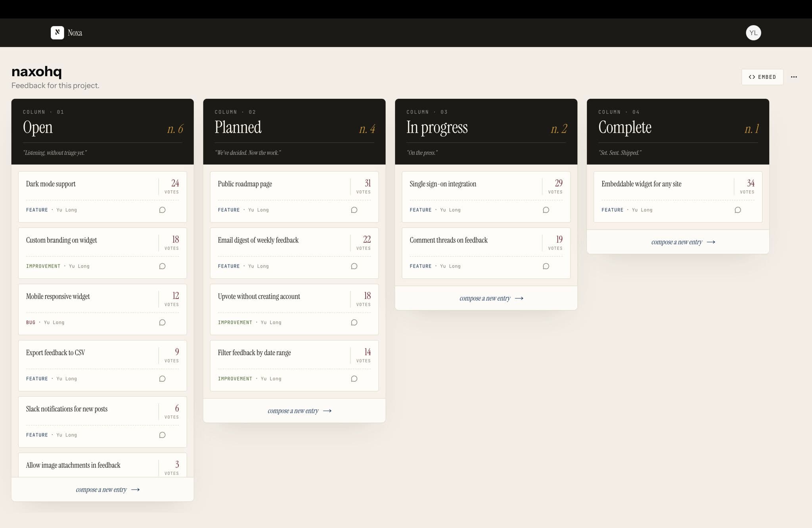Open comments on Mobile responsive widget
Viewport: 812px width, 528px height.
(162, 322)
